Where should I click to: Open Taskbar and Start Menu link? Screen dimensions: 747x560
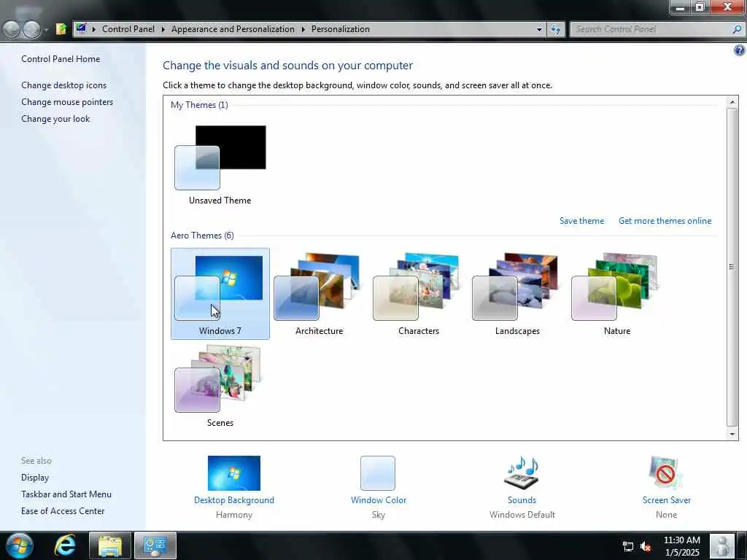(x=66, y=494)
